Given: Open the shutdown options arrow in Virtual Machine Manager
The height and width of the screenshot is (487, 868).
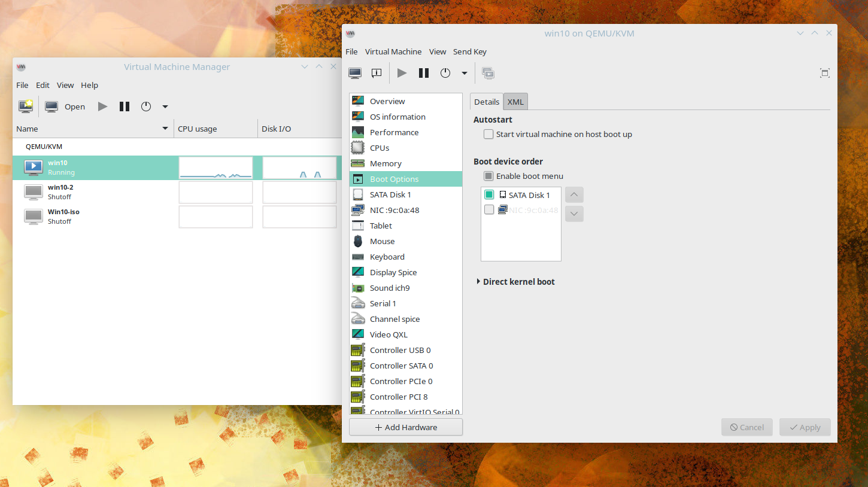Looking at the screenshot, I should pos(165,107).
